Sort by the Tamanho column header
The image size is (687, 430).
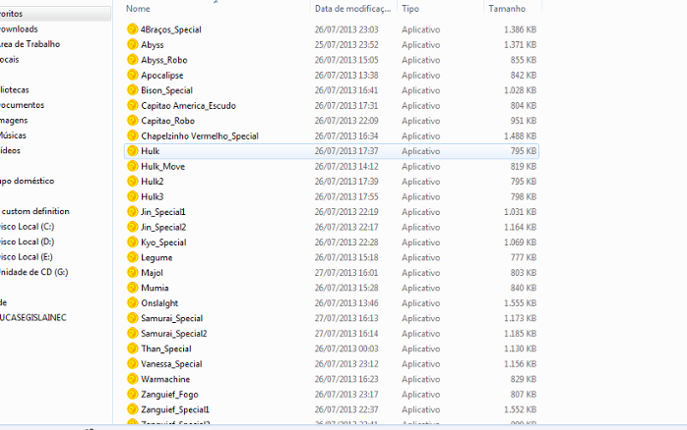(507, 9)
